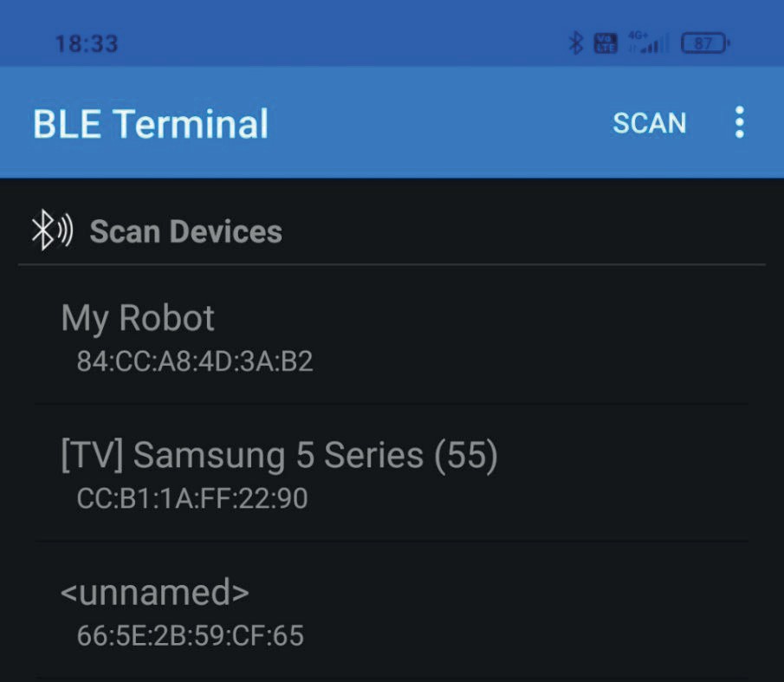Click the Bluetooth scanning icon beside Scan Devices

coord(52,231)
